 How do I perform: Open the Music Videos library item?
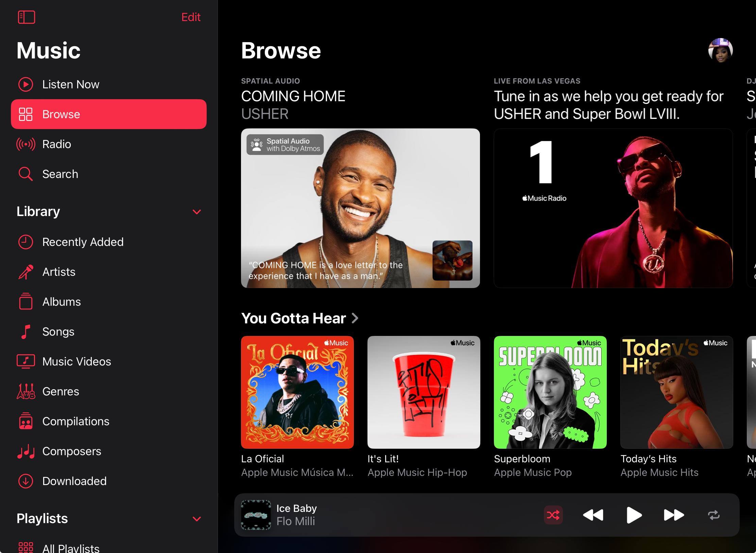pyautogui.click(x=76, y=362)
